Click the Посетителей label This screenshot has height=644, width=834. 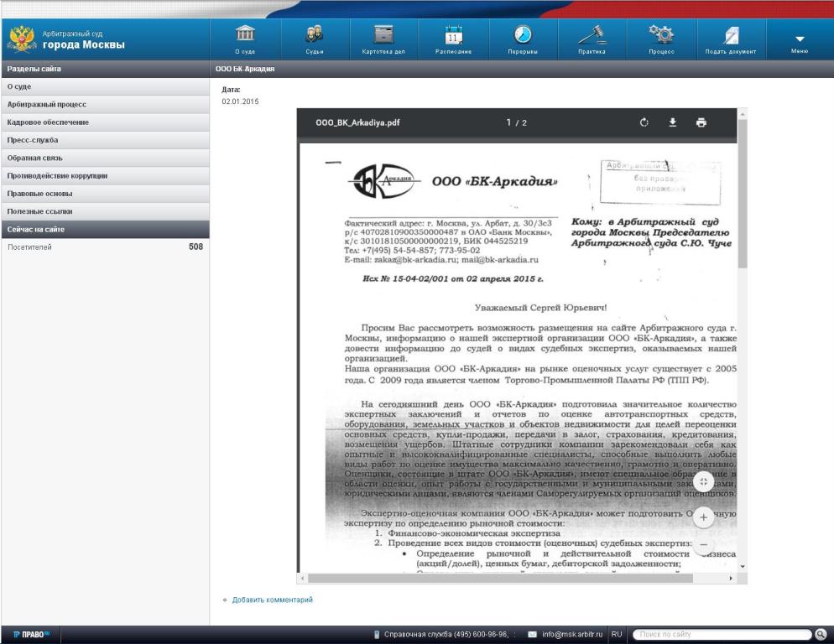pos(30,247)
